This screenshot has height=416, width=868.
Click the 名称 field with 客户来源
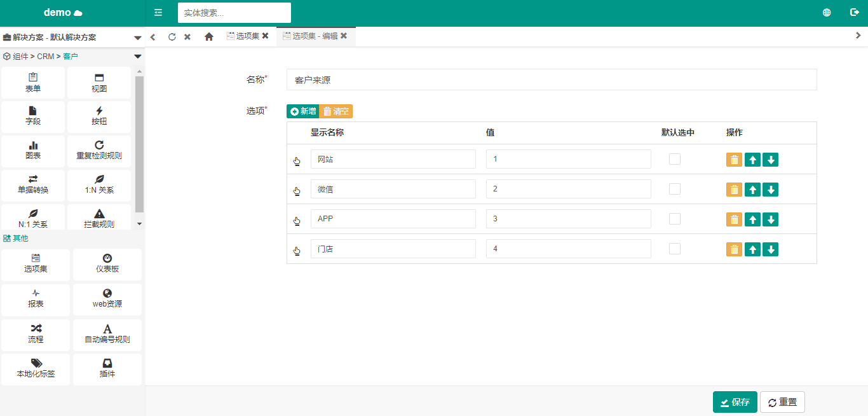[x=552, y=80]
